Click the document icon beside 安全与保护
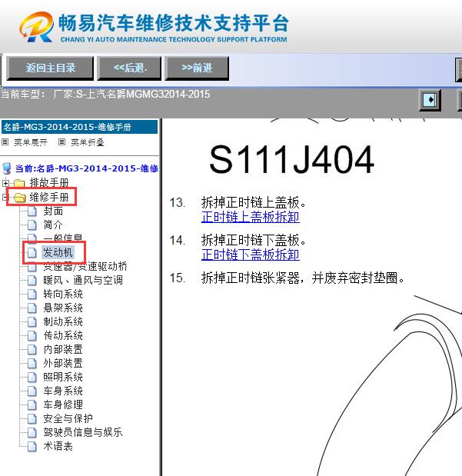462x476 pixels. 32,418
